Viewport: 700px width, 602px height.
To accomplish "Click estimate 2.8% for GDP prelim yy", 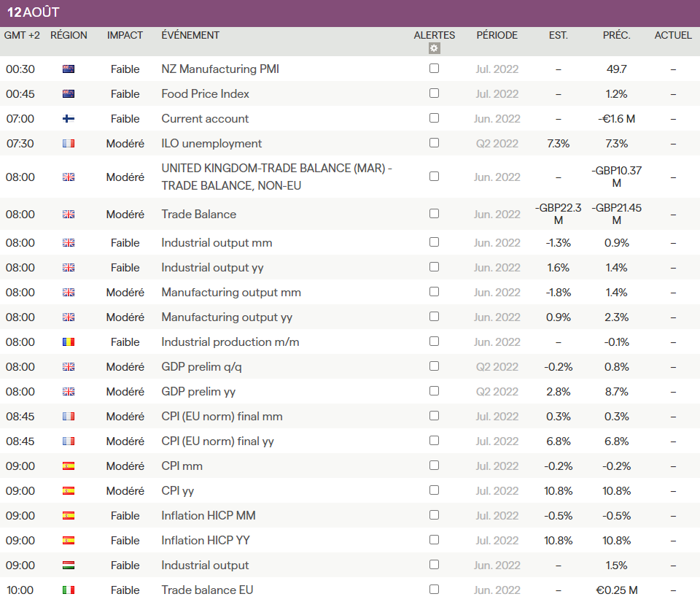I will [x=559, y=392].
